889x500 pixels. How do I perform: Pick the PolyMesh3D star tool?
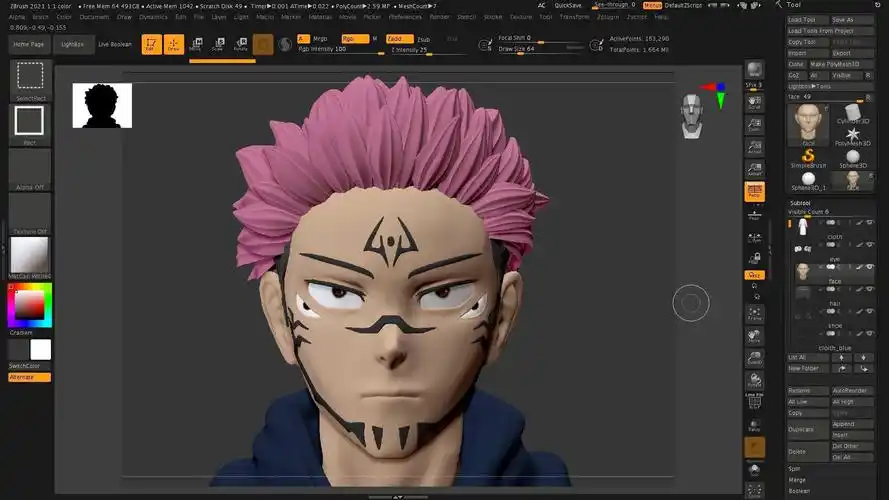(853, 135)
